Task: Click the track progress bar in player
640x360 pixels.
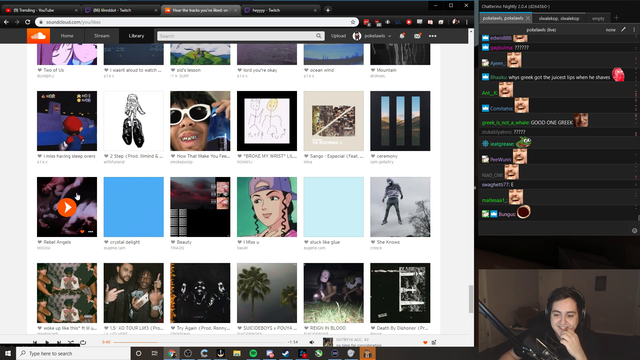Action: tap(199, 342)
